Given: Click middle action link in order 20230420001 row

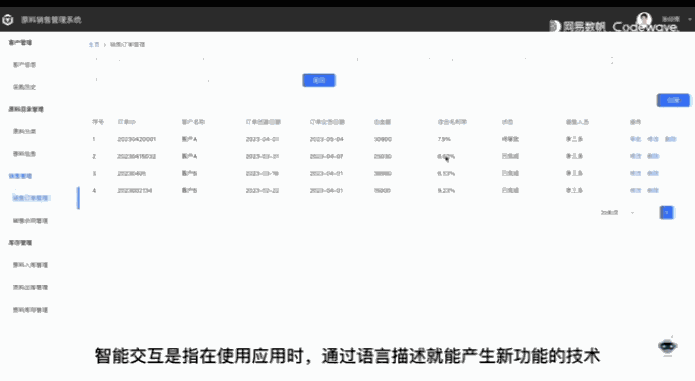Looking at the screenshot, I should pos(652,139).
